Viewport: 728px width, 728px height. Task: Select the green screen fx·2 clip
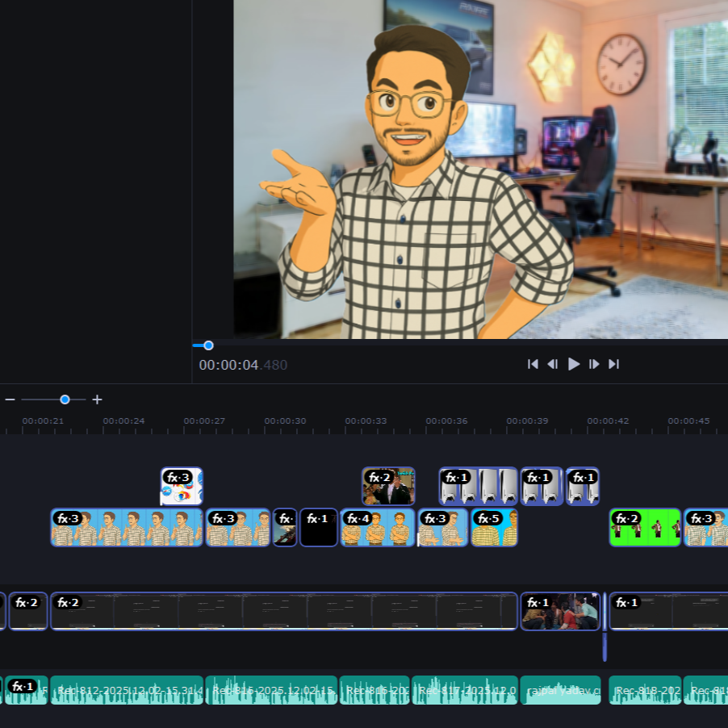645,527
